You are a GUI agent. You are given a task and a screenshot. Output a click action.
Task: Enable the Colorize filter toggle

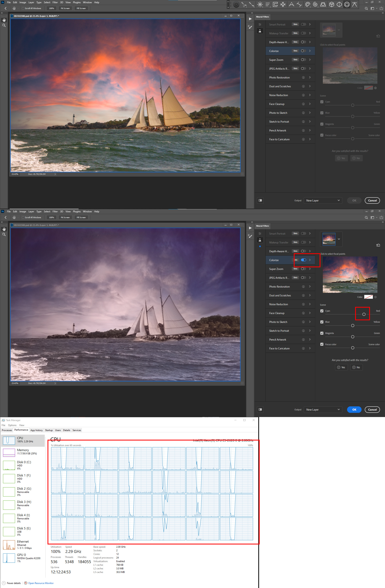coord(303,260)
